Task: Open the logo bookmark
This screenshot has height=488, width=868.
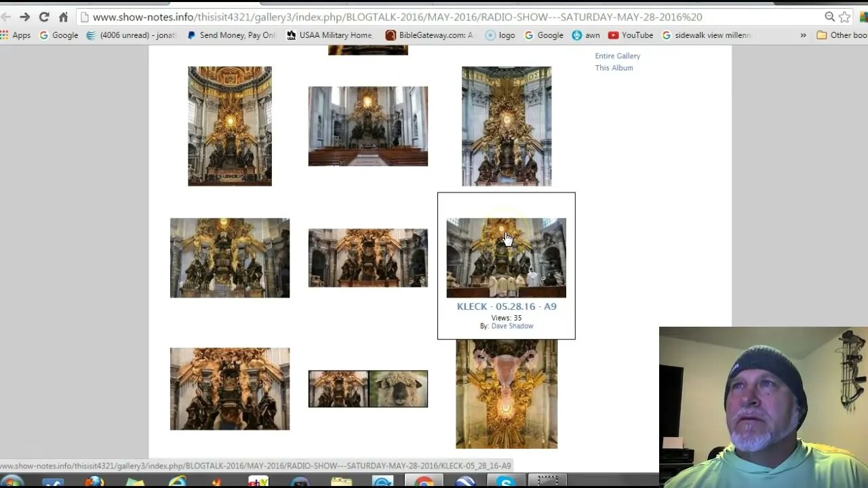Action: 500,35
